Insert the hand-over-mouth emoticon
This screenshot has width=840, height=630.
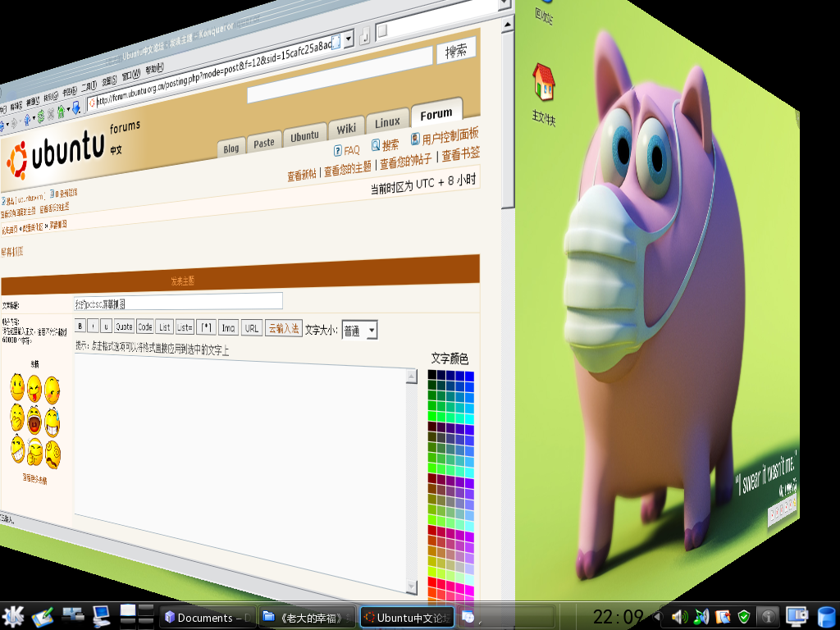click(x=17, y=418)
